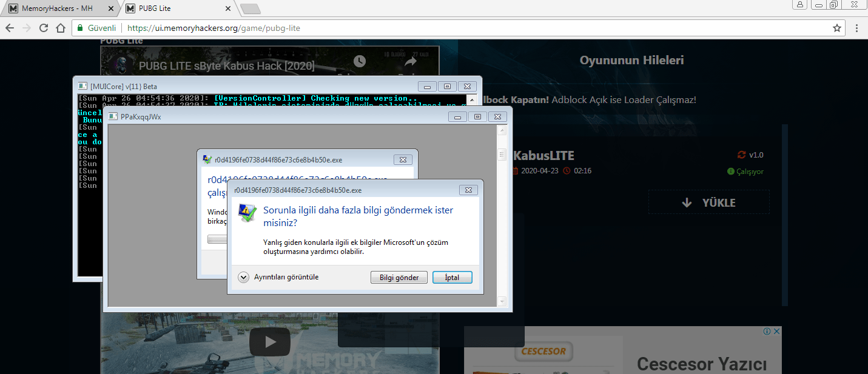Click the Güvenli secure padlock indicator
Screen dimensions: 868x374
(96, 28)
